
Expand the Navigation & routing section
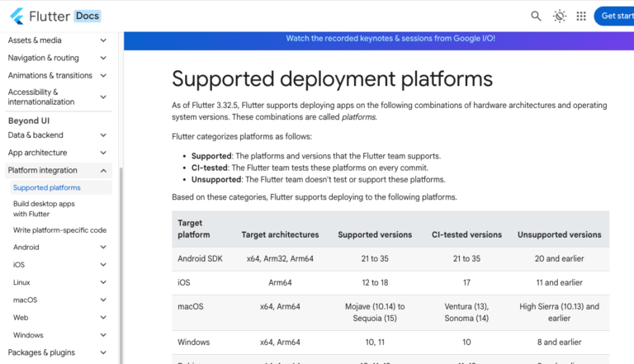coord(103,58)
